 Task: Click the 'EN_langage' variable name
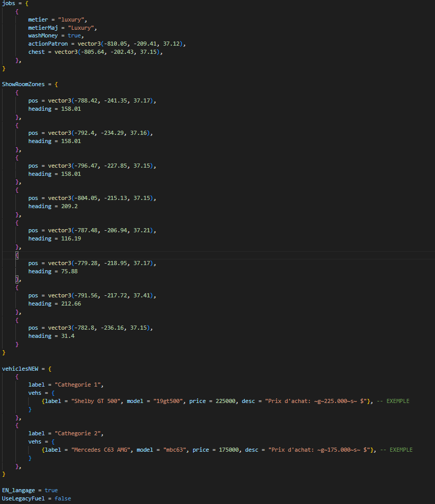[18, 491]
